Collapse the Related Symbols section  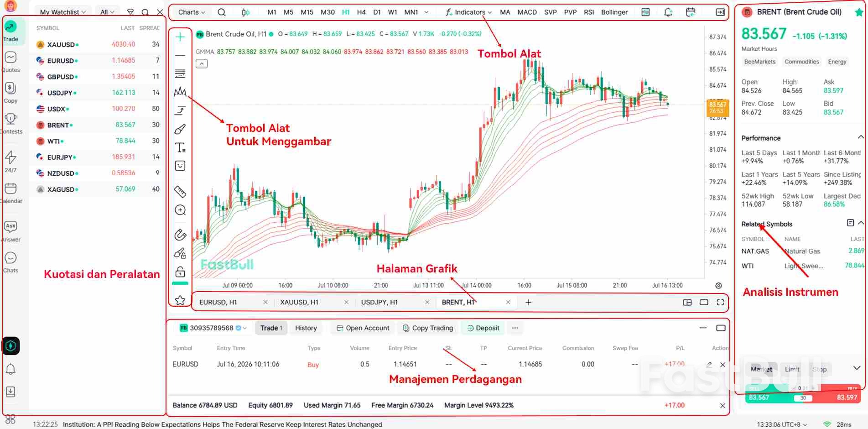pyautogui.click(x=861, y=223)
